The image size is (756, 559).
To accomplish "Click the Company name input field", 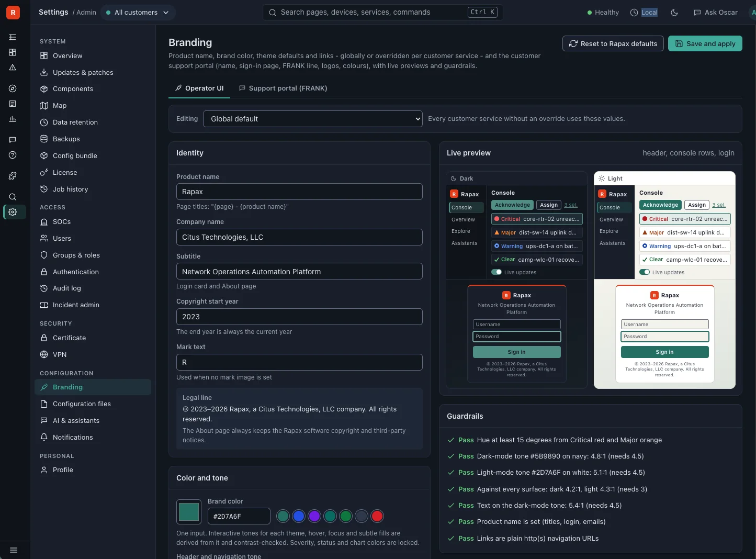I will click(299, 237).
